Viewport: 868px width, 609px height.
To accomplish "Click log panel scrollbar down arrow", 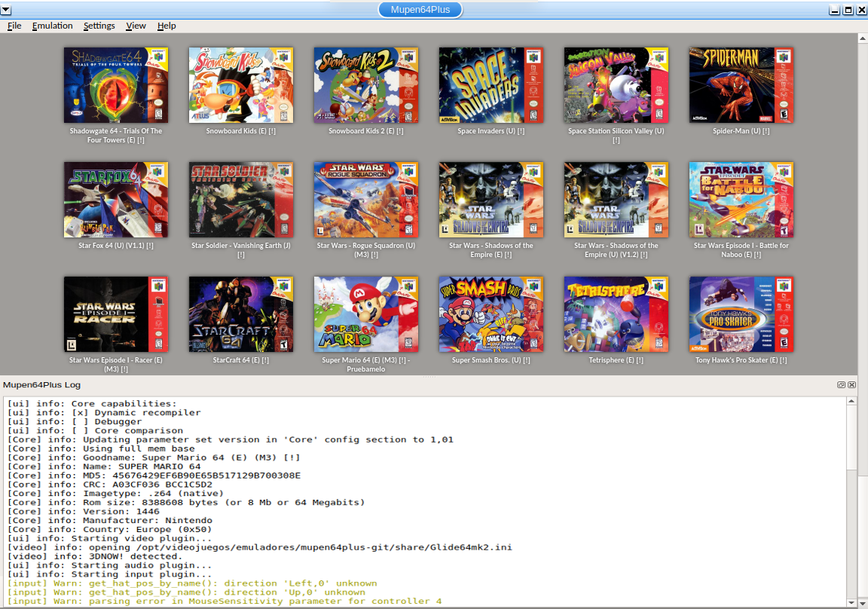I will (x=851, y=602).
